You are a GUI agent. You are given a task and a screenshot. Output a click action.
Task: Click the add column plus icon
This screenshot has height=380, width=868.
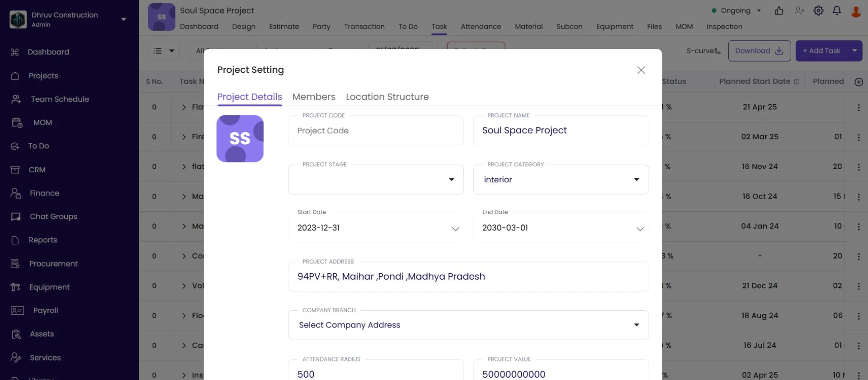click(859, 82)
